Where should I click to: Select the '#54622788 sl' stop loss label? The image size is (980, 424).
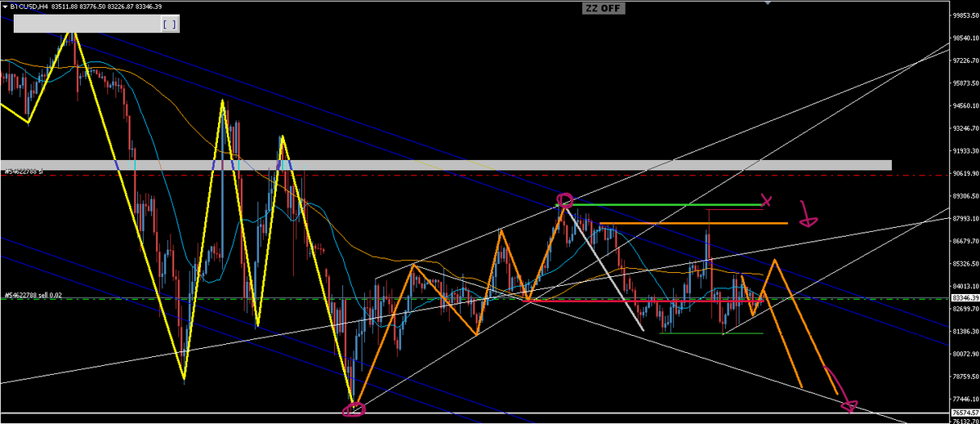click(x=23, y=172)
